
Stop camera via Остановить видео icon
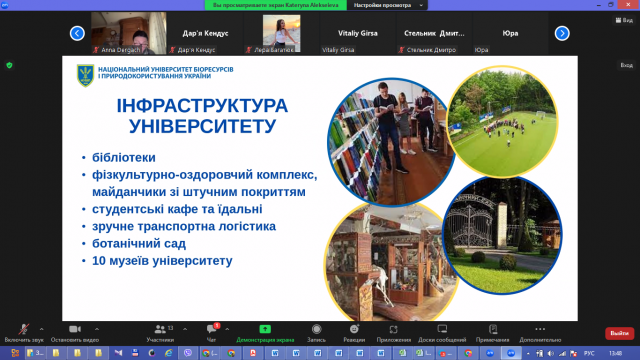[75, 329]
